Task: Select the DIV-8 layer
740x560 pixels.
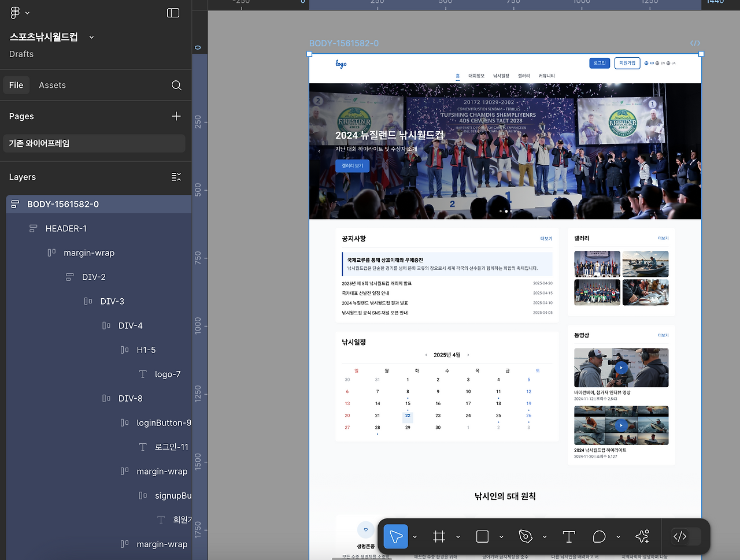Action: [130, 398]
